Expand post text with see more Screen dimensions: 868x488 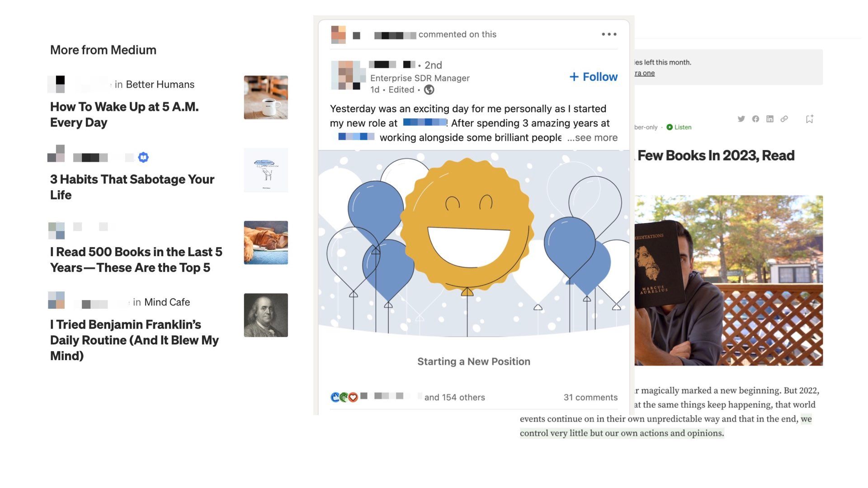click(x=592, y=137)
